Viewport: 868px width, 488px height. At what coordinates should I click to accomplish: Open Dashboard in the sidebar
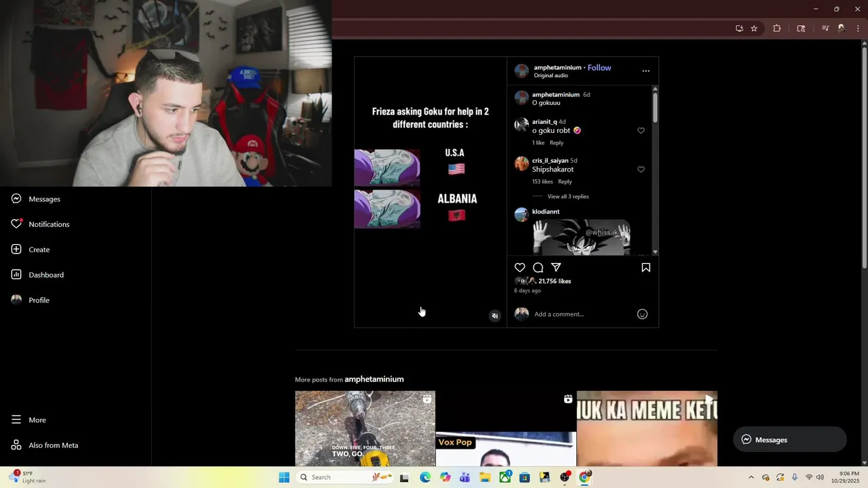[x=46, y=274]
